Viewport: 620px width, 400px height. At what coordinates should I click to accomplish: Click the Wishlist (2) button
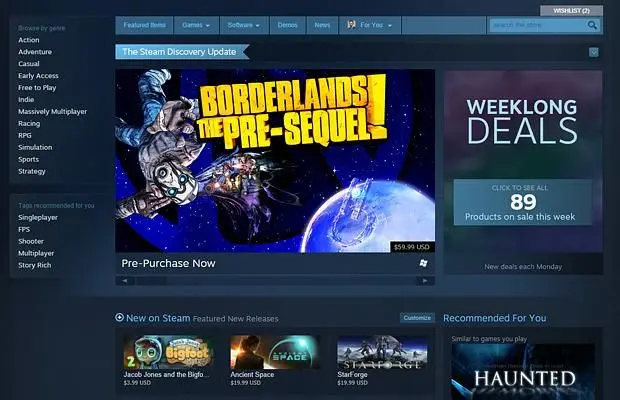pos(571,11)
